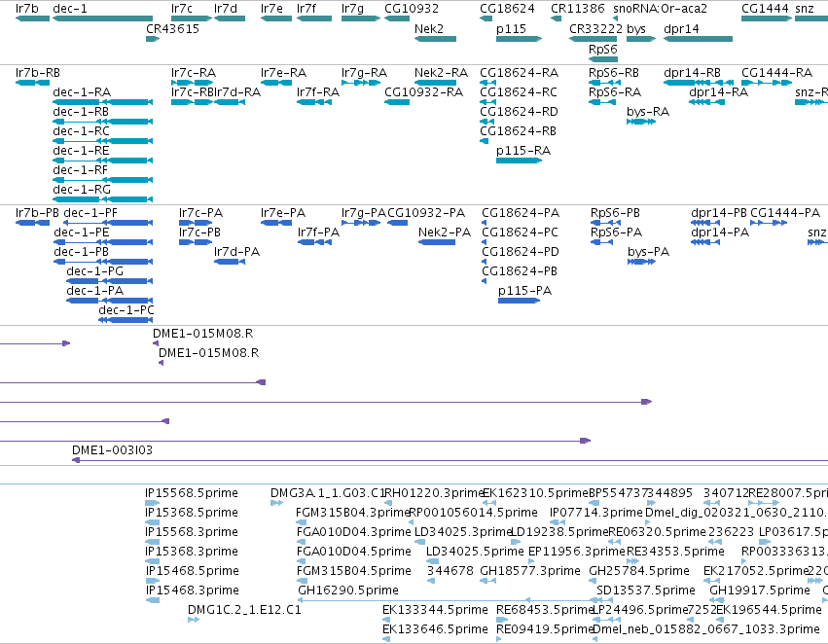This screenshot has width=828, height=644.
Task: Select protein p115-PA
Action: (520, 301)
